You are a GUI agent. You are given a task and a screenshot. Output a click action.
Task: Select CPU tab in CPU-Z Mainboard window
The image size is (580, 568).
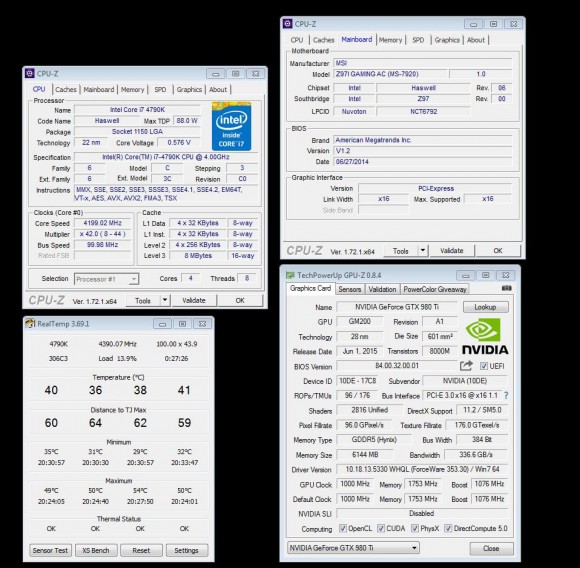point(297,40)
